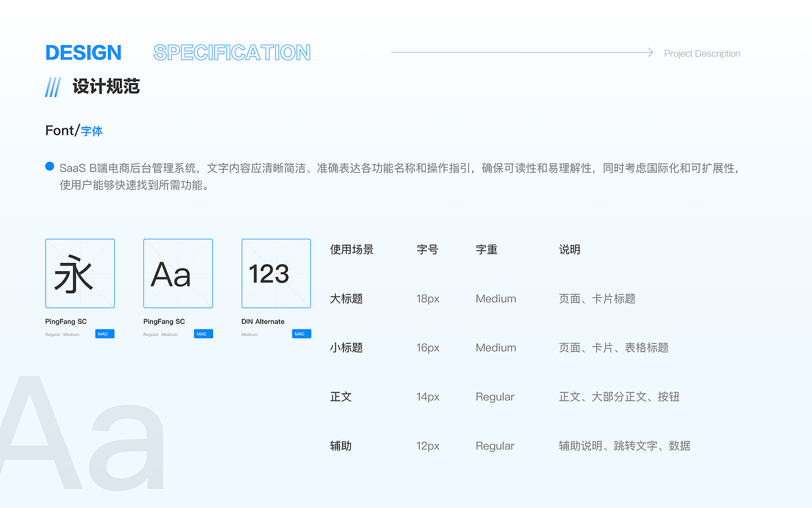Select the 小标题 row label

pos(346,347)
